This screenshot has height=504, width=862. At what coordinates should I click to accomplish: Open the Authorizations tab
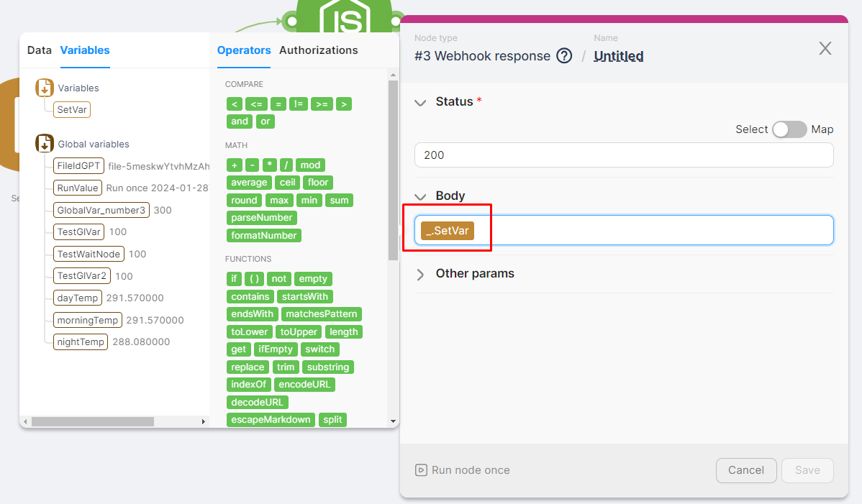[318, 50]
